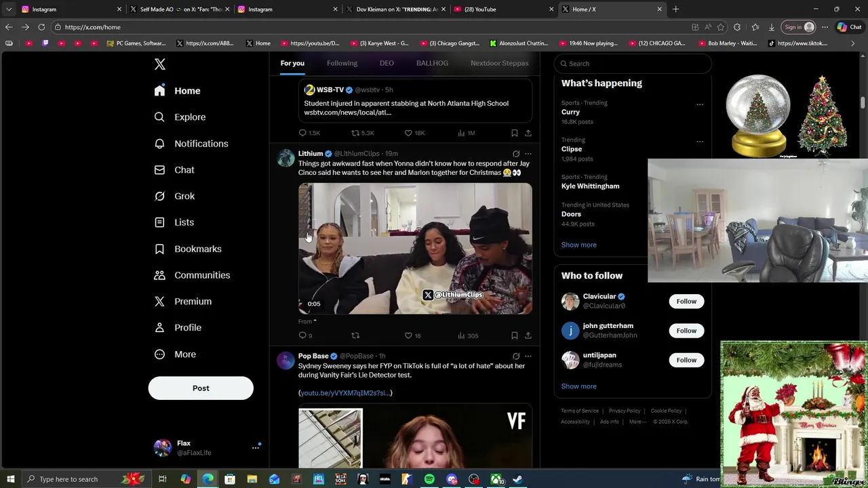Open Spotify from the taskbar
The image size is (868, 488).
click(429, 479)
